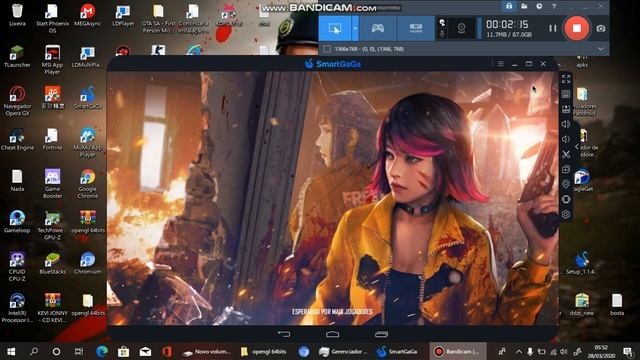640x360 pixels.
Task: Switch to Novo volume taskbar item
Action: coord(207,351)
